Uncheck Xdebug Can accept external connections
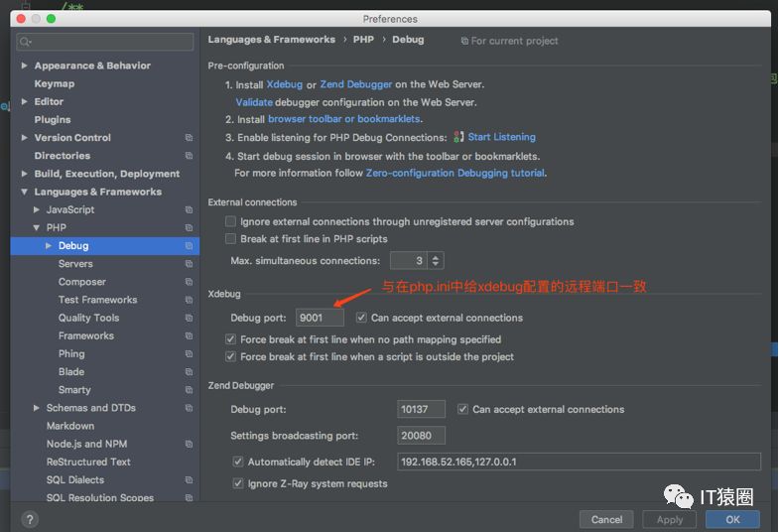 pos(362,318)
